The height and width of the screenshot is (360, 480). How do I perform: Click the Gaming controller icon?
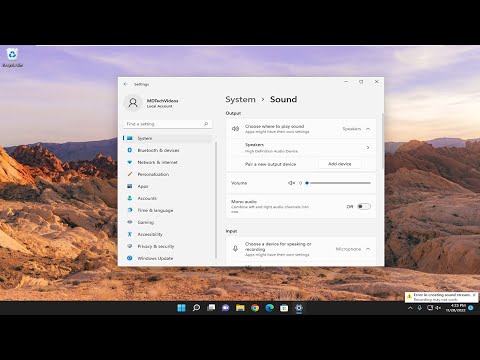(x=130, y=222)
